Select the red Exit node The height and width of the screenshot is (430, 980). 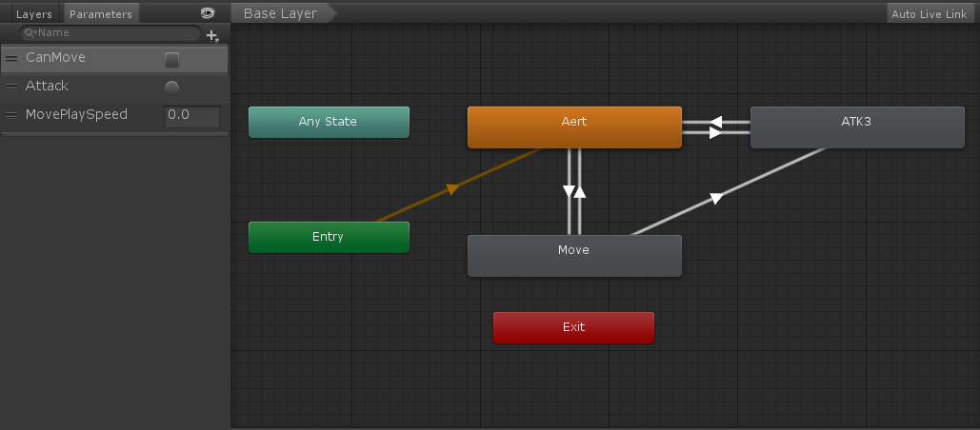coord(573,327)
